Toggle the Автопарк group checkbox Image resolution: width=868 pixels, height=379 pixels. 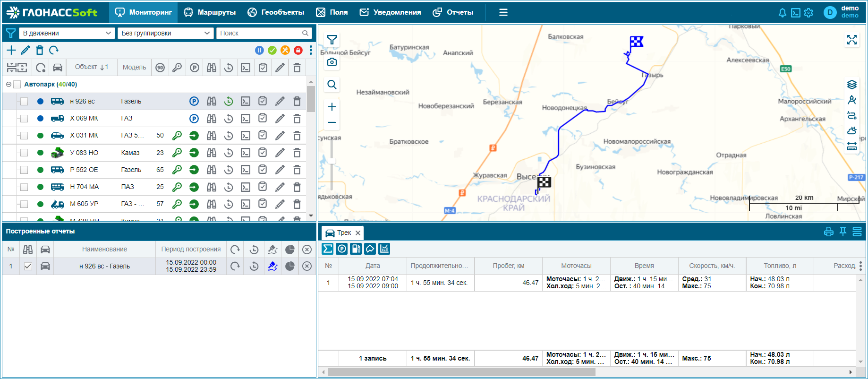coord(17,84)
